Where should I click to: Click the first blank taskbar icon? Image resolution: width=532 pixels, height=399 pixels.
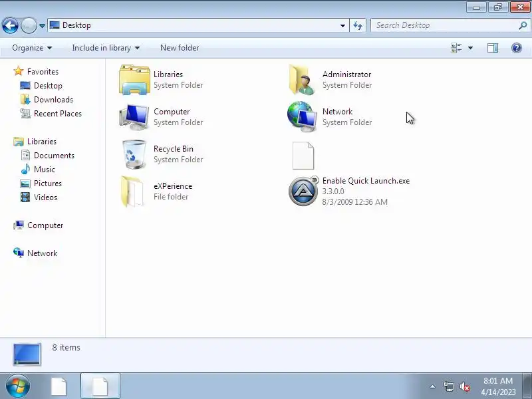(59, 386)
